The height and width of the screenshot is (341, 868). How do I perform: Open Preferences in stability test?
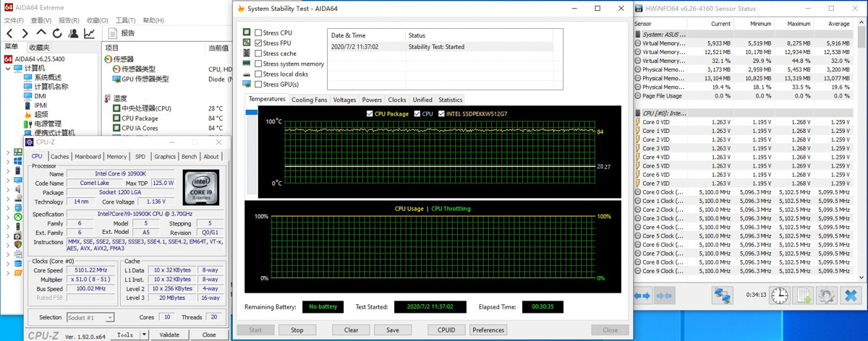point(488,330)
